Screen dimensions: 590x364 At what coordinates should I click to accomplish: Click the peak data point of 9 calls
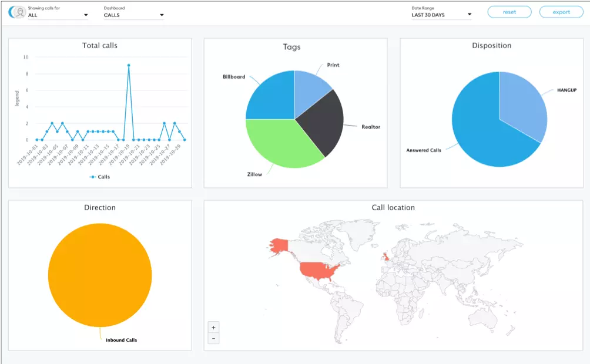click(x=129, y=65)
